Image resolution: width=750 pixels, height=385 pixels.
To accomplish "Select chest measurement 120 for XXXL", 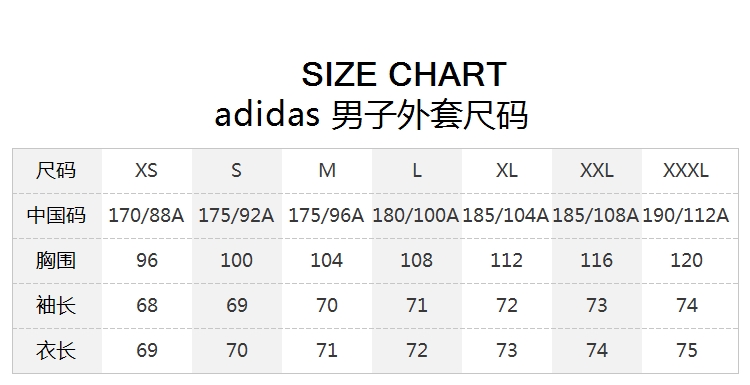I will click(686, 260).
